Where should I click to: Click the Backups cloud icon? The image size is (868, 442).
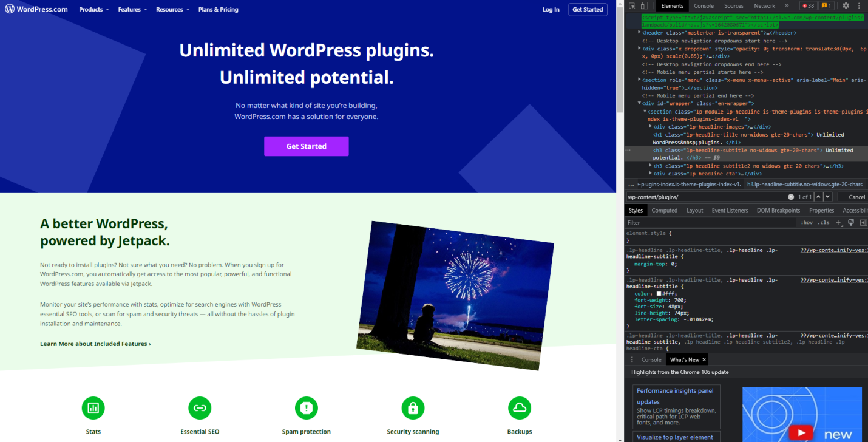[520, 408]
